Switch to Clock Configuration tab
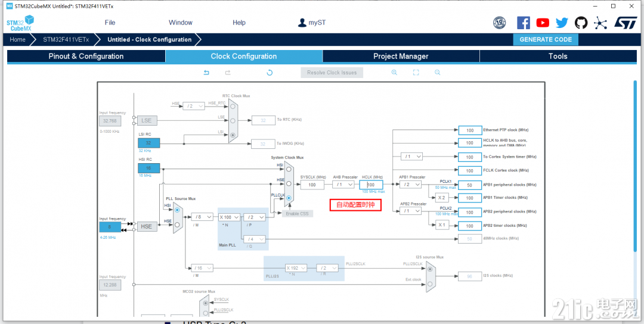 pyautogui.click(x=244, y=56)
